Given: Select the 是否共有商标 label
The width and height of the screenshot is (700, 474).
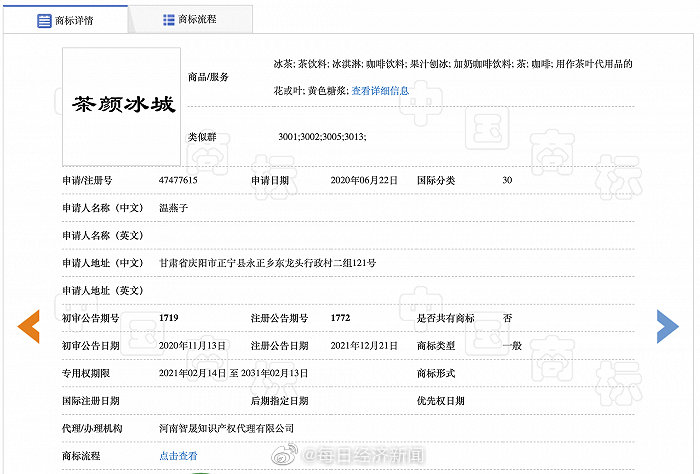Looking at the screenshot, I should tap(446, 318).
